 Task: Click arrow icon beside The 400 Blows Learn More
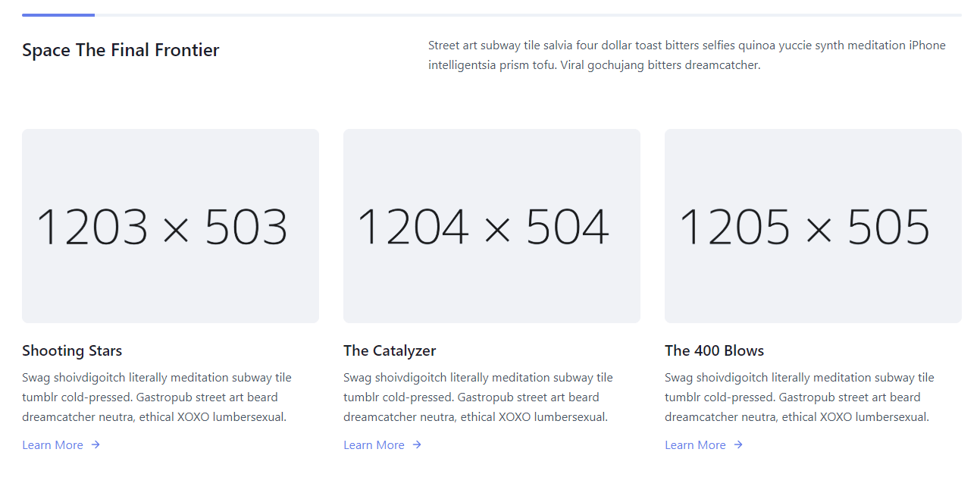[738, 445]
